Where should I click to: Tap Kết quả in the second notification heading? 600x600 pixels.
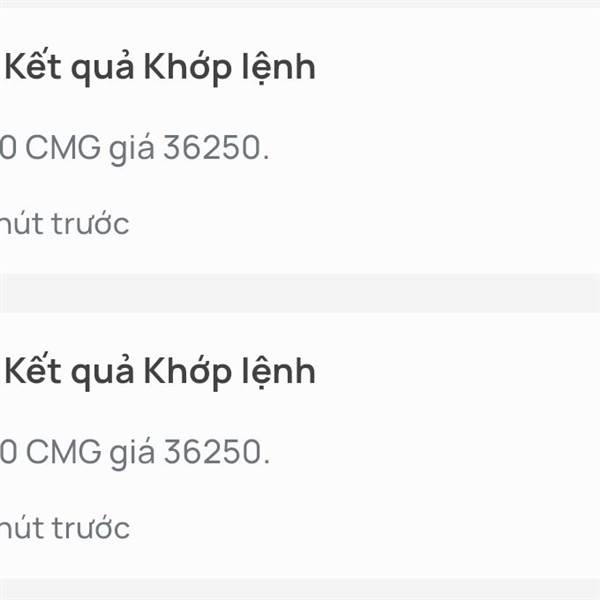pyautogui.click(x=70, y=372)
